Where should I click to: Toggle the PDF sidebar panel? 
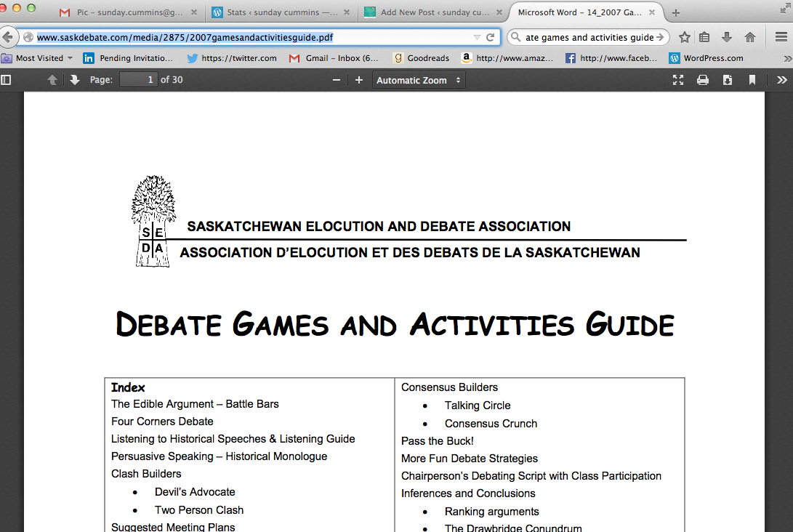6,80
